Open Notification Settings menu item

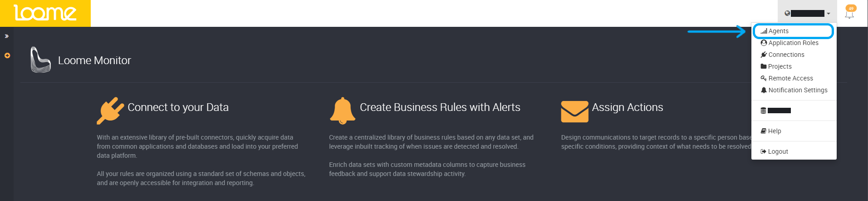click(794, 90)
